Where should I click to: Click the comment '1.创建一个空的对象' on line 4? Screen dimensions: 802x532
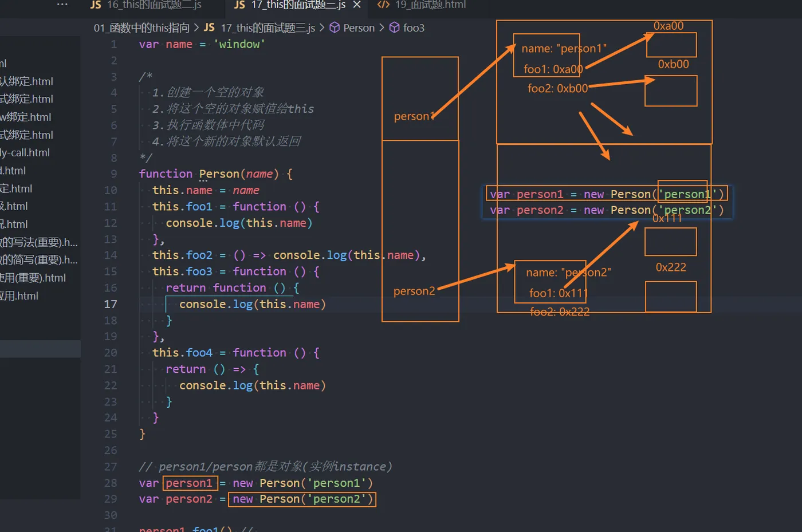click(x=208, y=92)
